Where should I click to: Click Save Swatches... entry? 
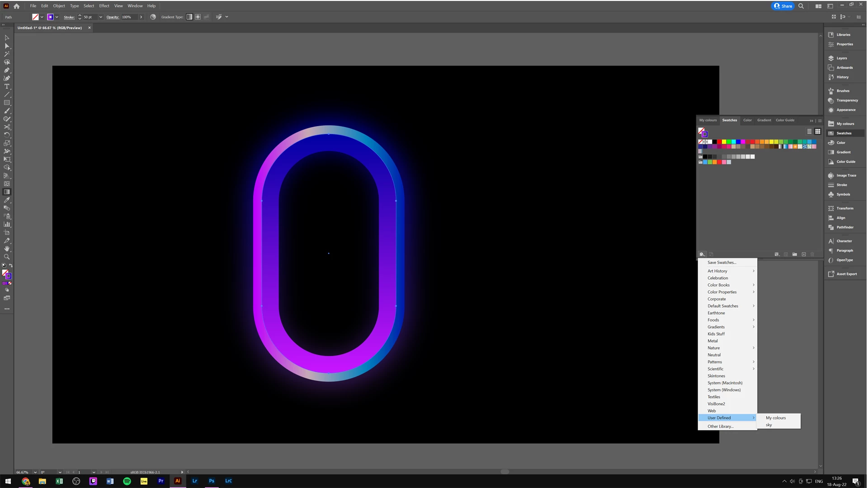point(722,263)
